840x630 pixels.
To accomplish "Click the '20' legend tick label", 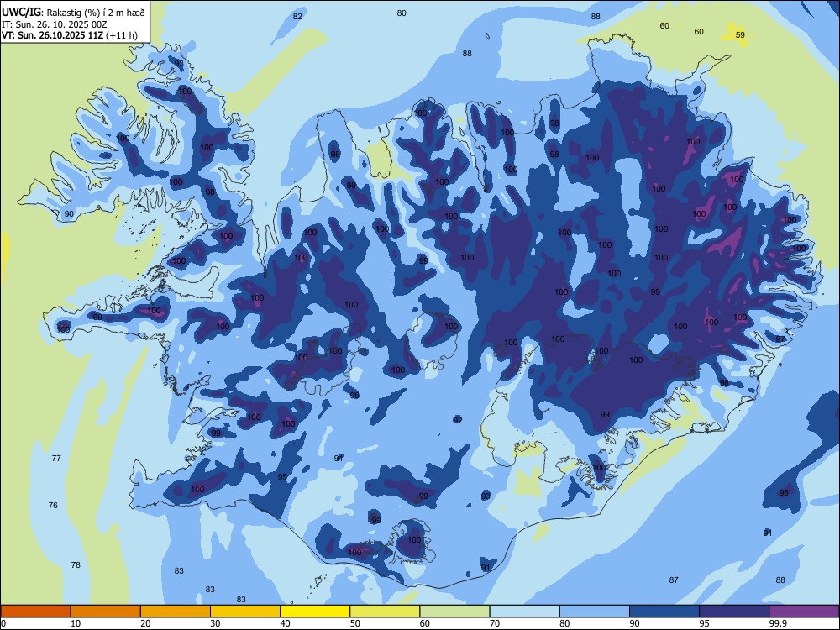I will pyautogui.click(x=145, y=623).
